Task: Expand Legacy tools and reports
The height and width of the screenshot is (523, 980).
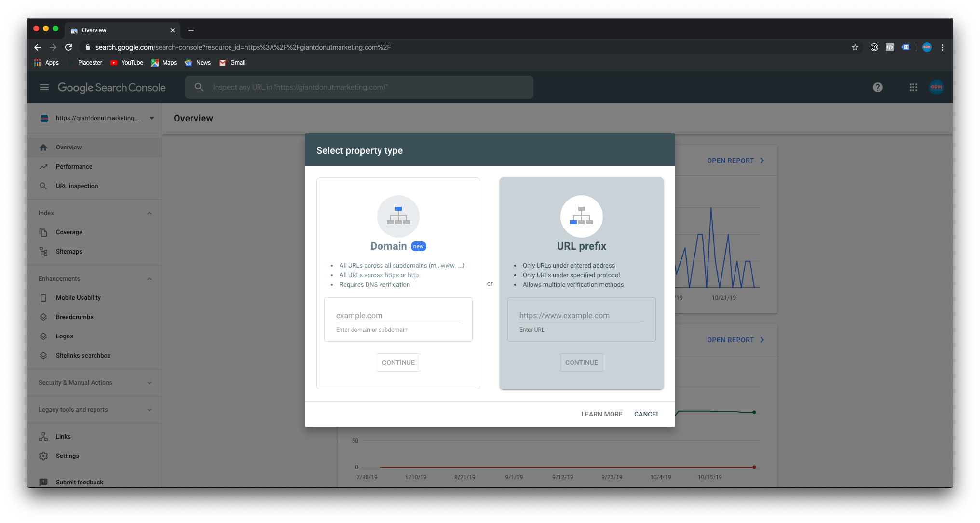Action: [150, 410]
